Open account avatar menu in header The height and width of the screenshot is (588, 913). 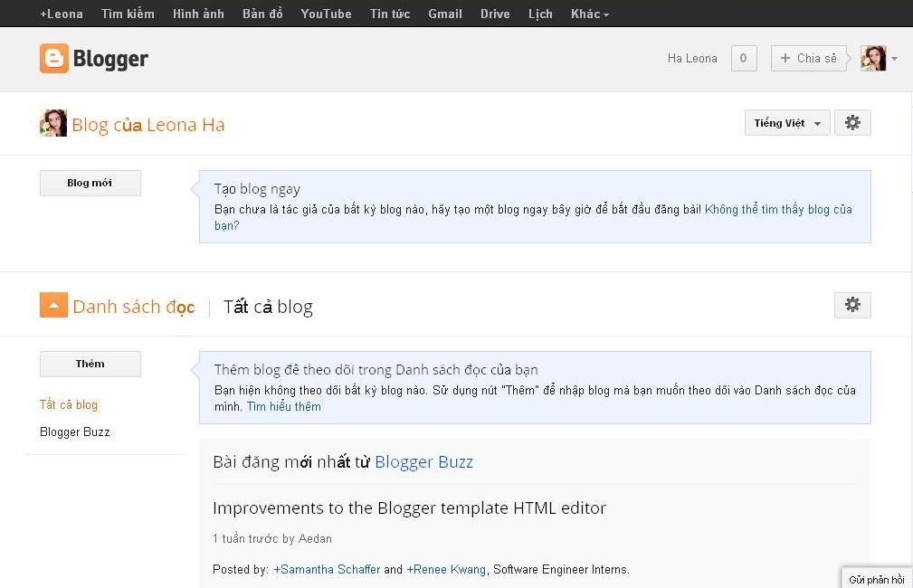[873, 59]
